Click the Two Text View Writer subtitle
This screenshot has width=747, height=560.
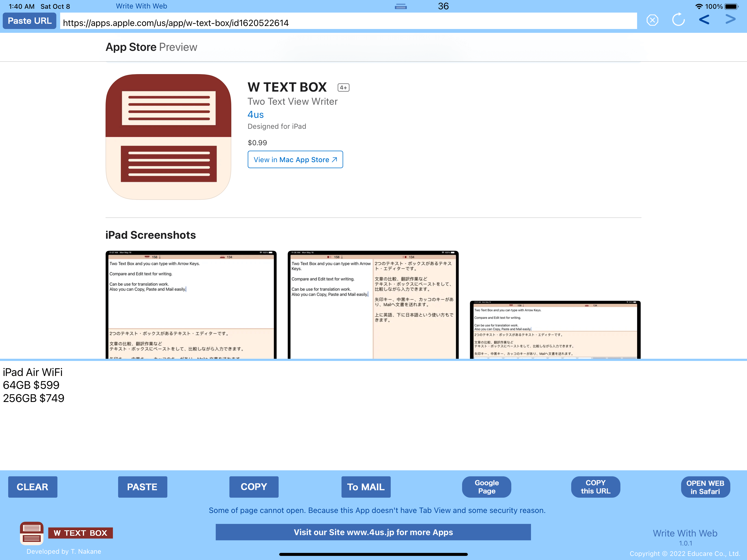coord(293,101)
